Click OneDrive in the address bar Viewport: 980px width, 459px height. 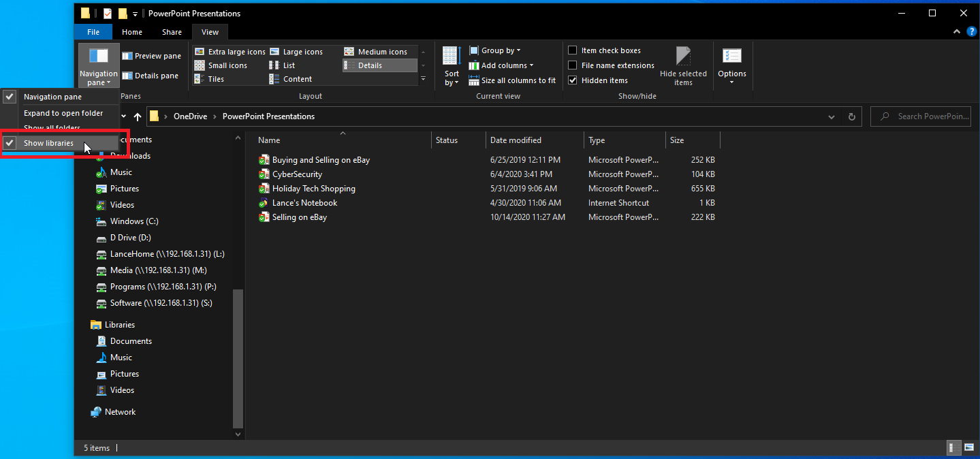(189, 116)
